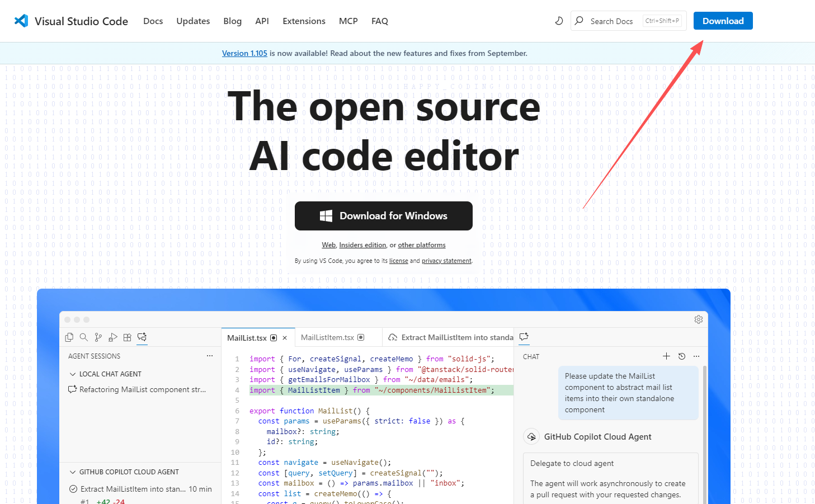
Task: Click the 'CHAT' panel header
Action: 531,356
